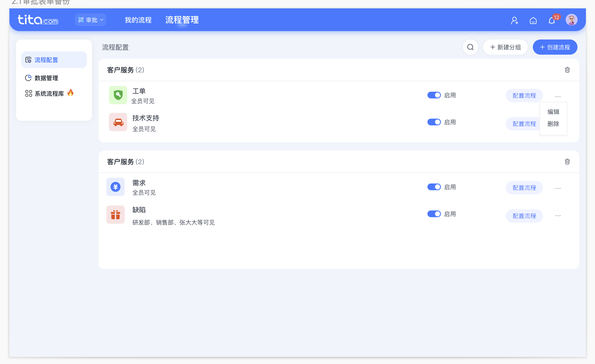Click the add-member icon in the header
This screenshot has height=364, width=595.
(514, 20)
